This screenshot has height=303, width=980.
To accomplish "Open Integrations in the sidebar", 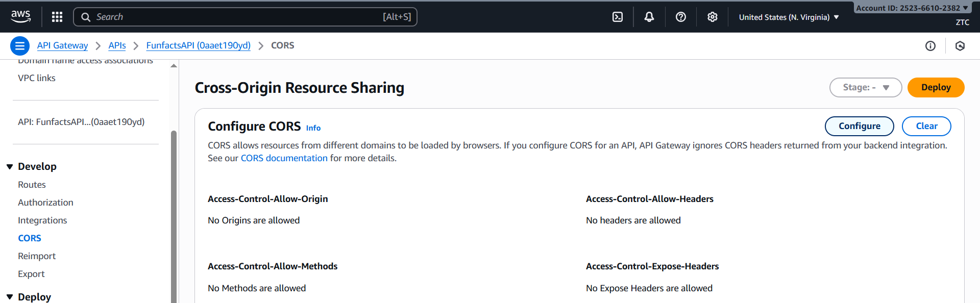I will [42, 220].
